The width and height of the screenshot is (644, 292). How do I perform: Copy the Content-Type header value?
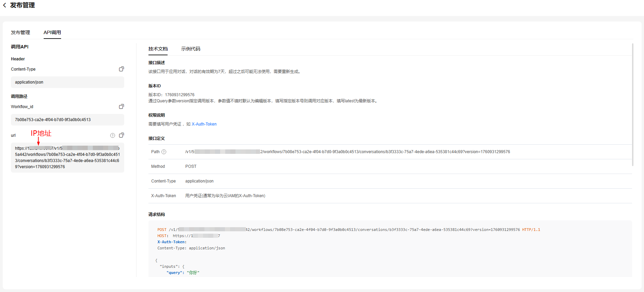(121, 69)
